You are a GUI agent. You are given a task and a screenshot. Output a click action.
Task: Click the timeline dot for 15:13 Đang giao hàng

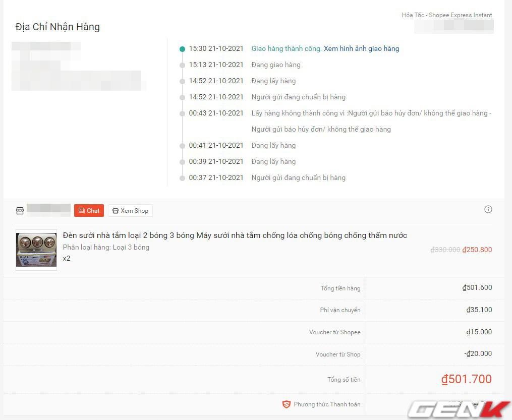click(x=182, y=65)
